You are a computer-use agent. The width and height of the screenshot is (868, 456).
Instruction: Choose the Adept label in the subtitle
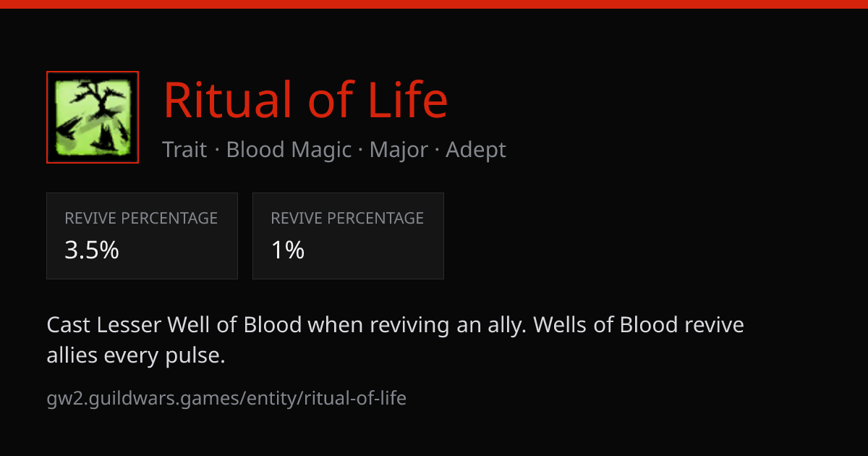tap(476, 150)
